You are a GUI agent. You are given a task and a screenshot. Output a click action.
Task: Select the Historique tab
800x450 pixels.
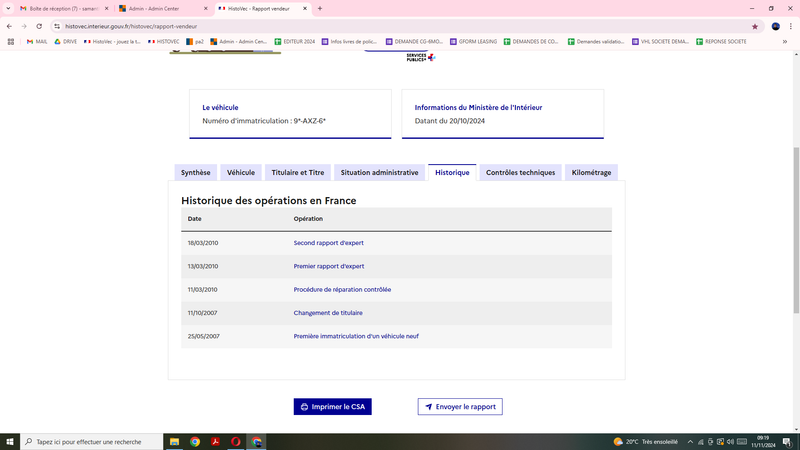452,172
